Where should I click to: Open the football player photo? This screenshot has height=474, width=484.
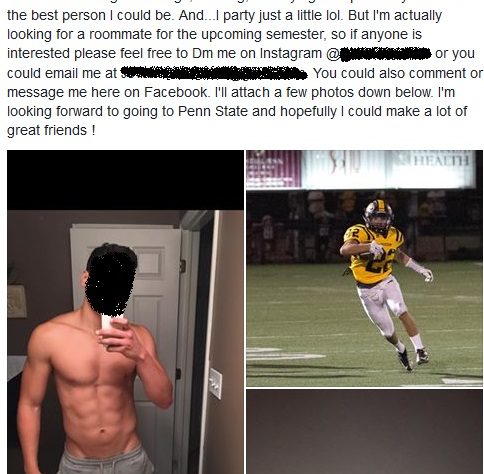coord(364,268)
